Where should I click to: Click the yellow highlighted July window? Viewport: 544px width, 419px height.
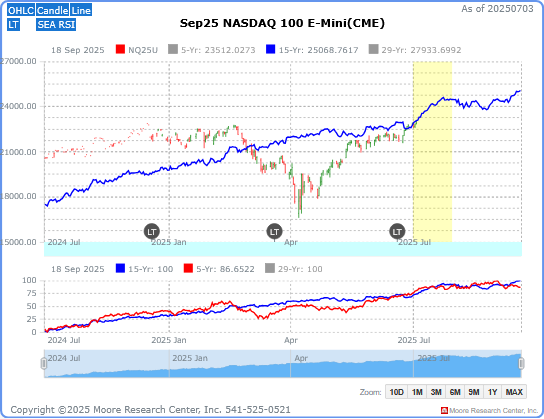[x=432, y=152]
